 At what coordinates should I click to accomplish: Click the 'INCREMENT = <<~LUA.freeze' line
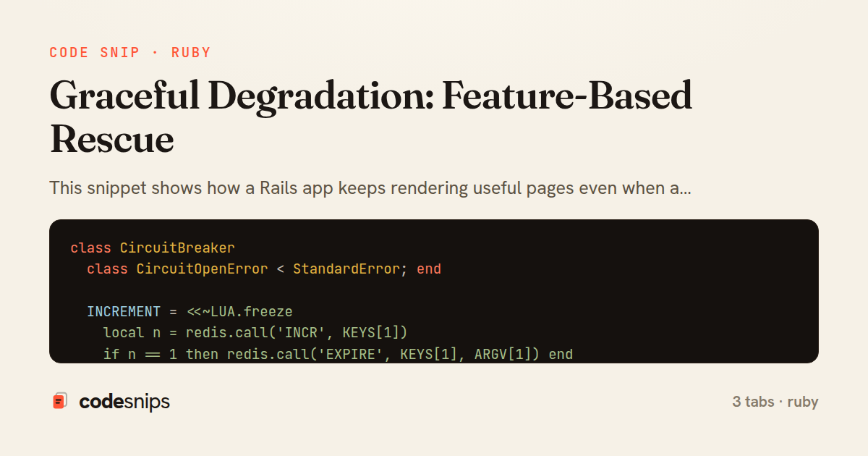[x=190, y=312]
